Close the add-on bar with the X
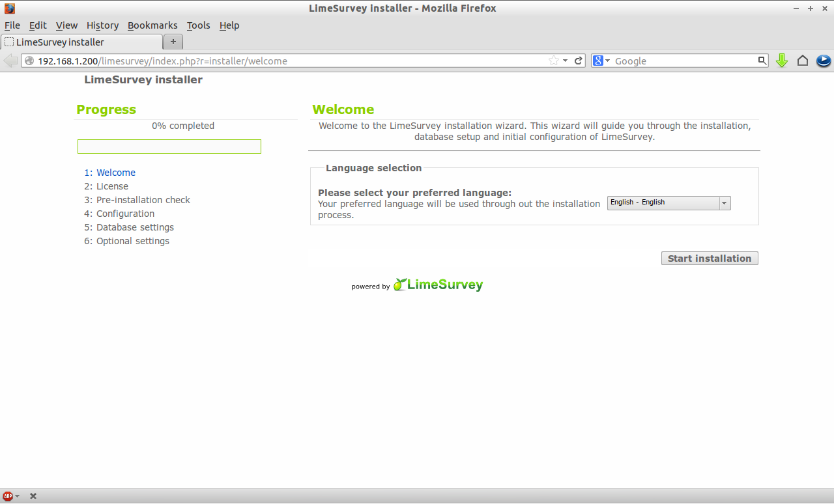Image resolution: width=834 pixels, height=504 pixels. pos(33,496)
